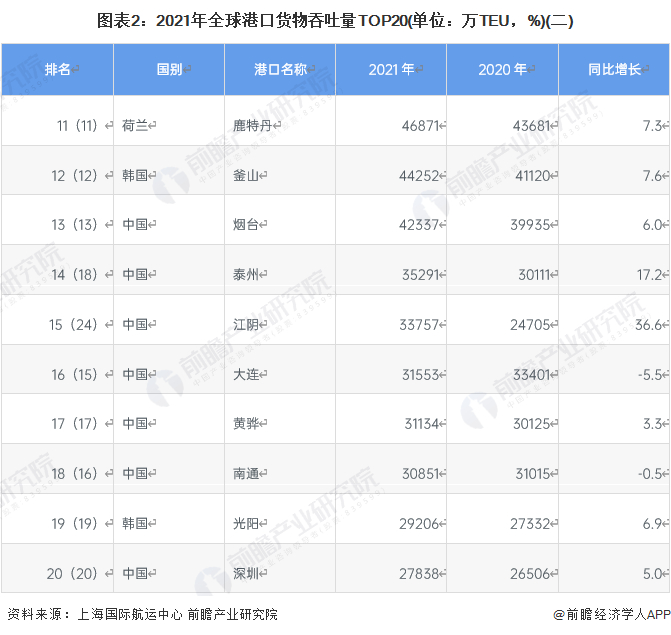Viewport: 671px width, 635px height.
Task: Select value 27332
Action: point(531,524)
